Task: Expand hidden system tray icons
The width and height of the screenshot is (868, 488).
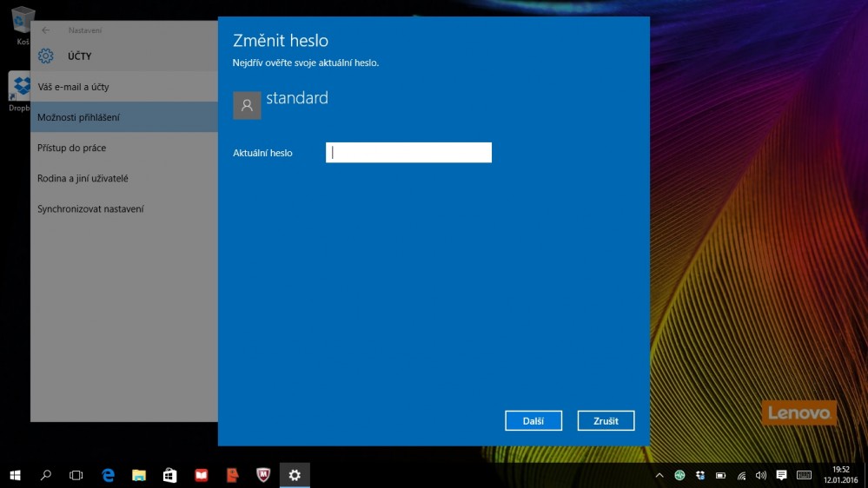Action: [x=659, y=475]
